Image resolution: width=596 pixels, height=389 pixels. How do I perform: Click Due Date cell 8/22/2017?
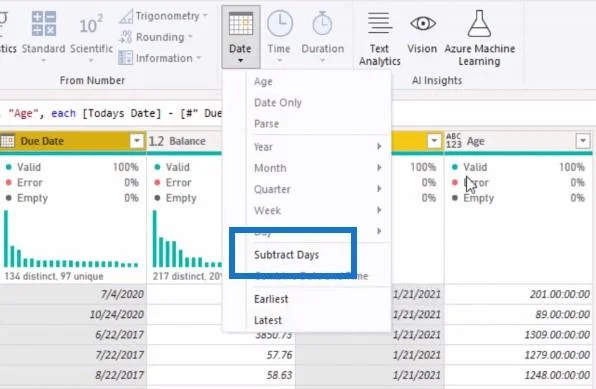point(73,375)
